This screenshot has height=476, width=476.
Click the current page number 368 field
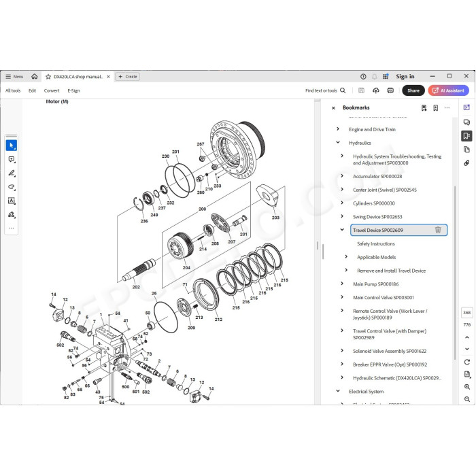(x=467, y=312)
